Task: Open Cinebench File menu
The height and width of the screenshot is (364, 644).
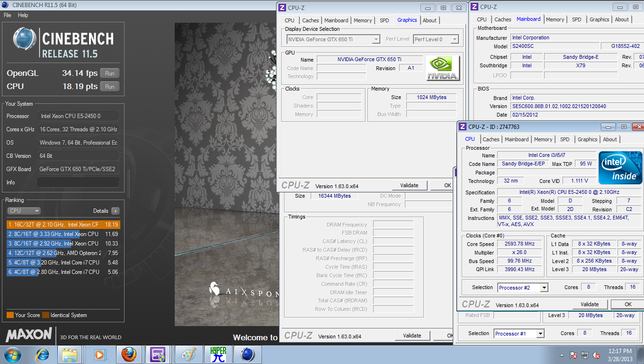Action: (8, 15)
